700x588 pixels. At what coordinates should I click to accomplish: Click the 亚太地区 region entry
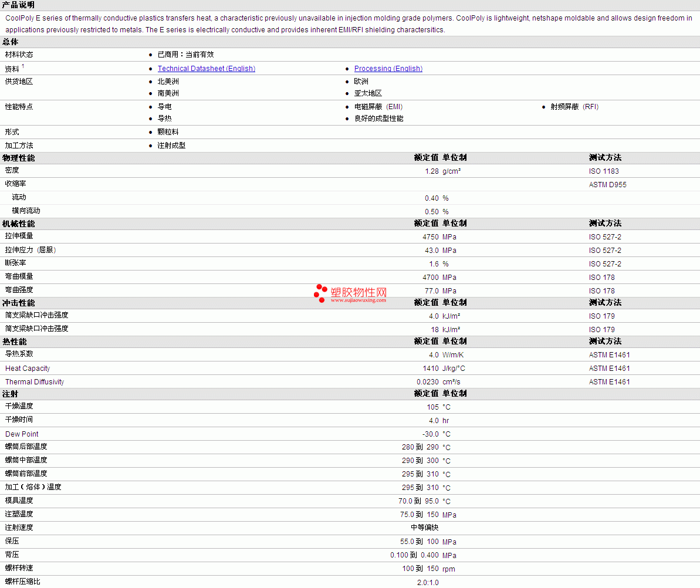pos(368,93)
